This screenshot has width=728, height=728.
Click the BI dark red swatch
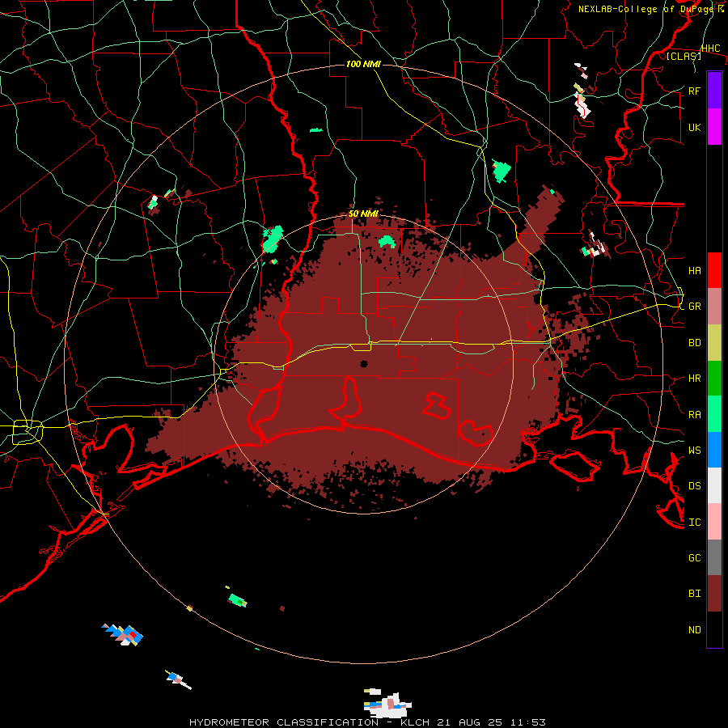pos(714,594)
